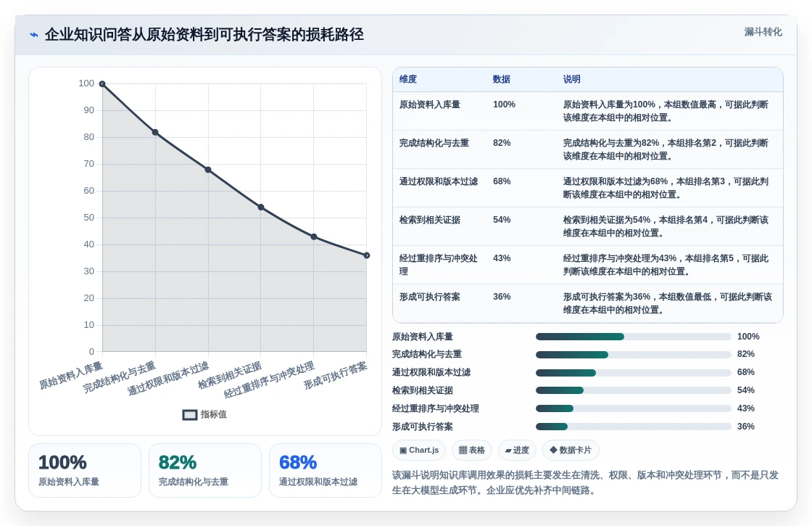Select the Chart.js chip
Viewport: 812px width, 526px height.
(419, 451)
